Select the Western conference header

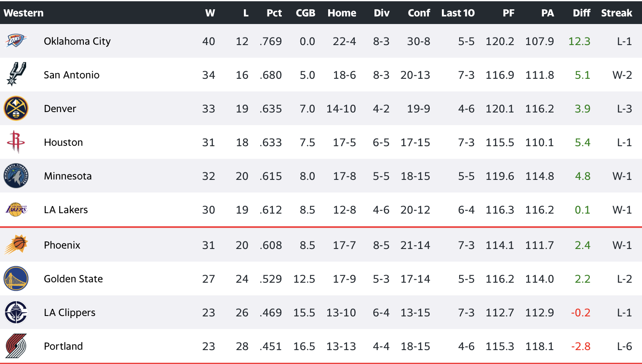(24, 13)
